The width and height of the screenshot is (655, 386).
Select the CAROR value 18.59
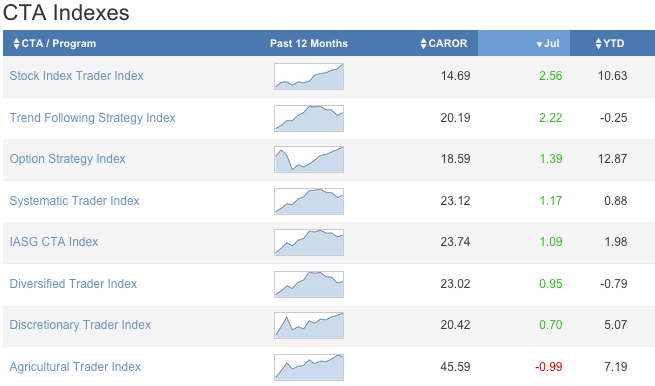coord(455,159)
